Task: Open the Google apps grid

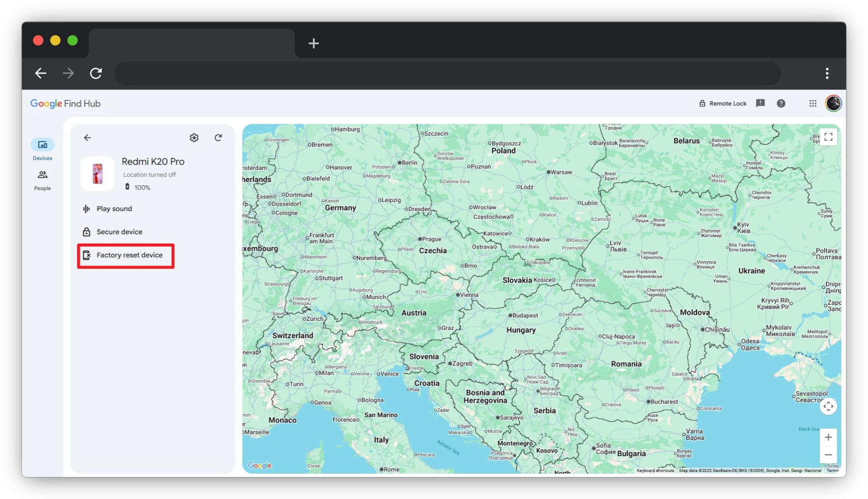Action: coord(813,104)
